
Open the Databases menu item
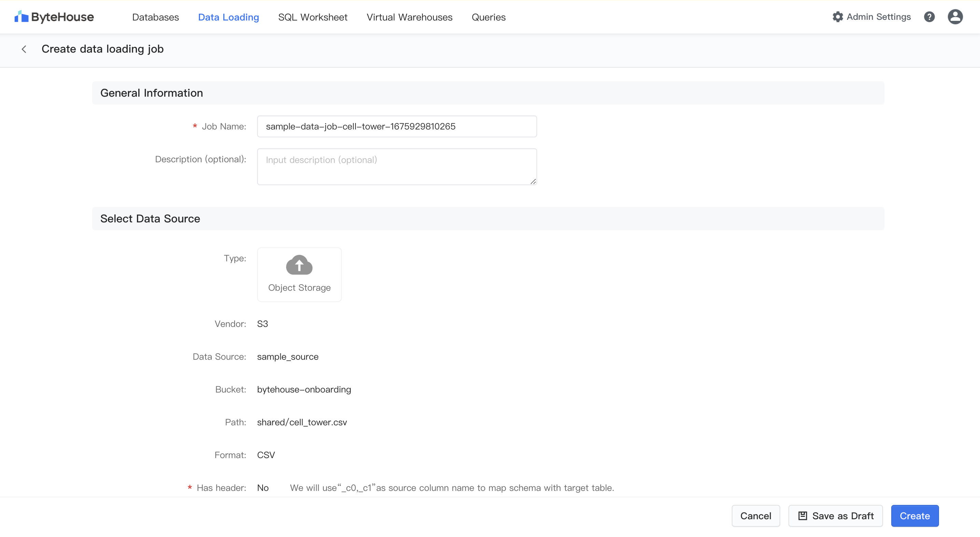coord(155,17)
